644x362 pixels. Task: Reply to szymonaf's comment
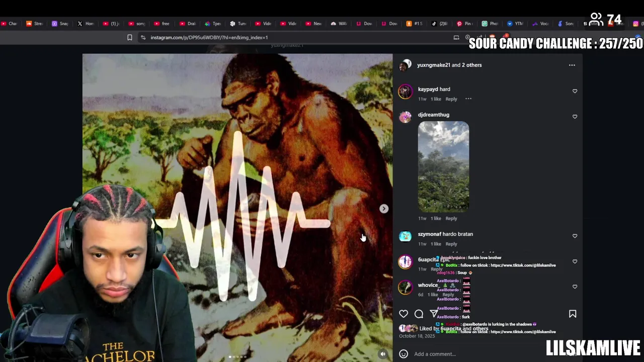tap(451, 244)
